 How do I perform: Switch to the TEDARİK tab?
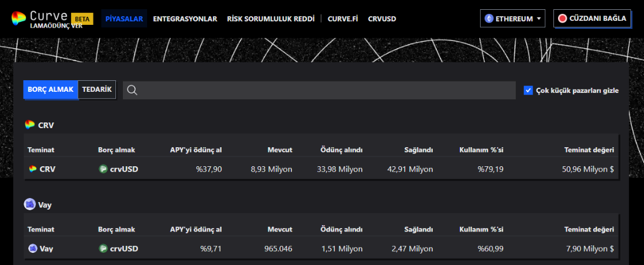pyautogui.click(x=97, y=89)
